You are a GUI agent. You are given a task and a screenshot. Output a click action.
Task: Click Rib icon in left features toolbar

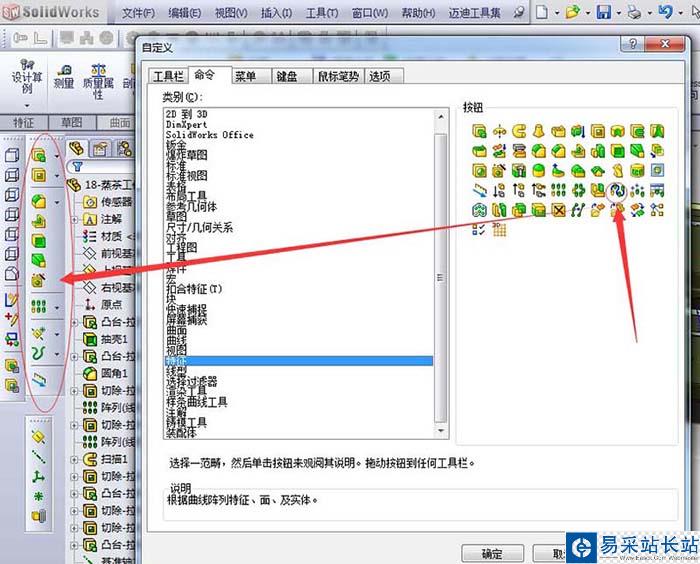(39, 221)
